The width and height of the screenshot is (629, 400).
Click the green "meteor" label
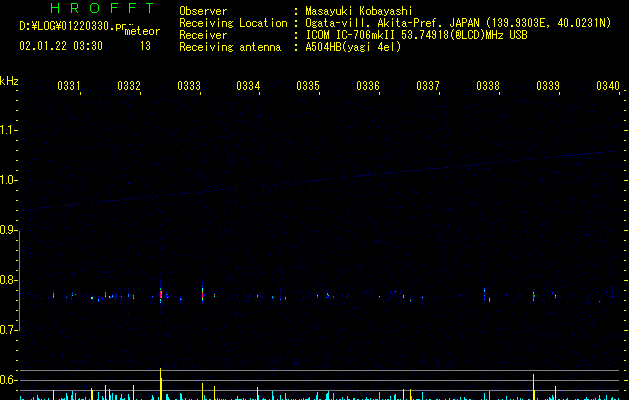(142, 31)
